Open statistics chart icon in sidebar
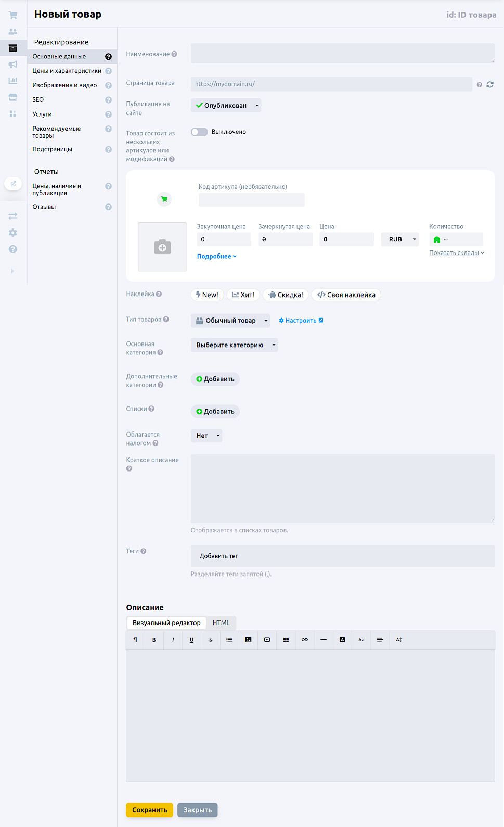 click(13, 81)
